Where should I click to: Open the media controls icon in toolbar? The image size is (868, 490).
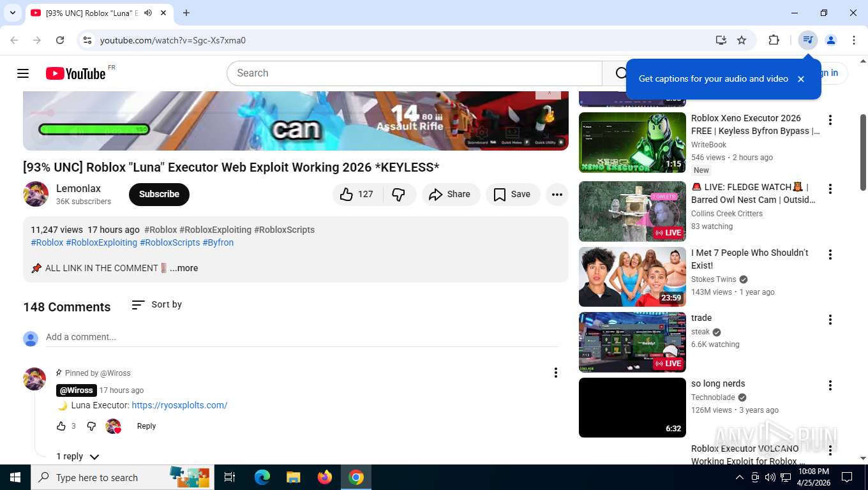(808, 40)
